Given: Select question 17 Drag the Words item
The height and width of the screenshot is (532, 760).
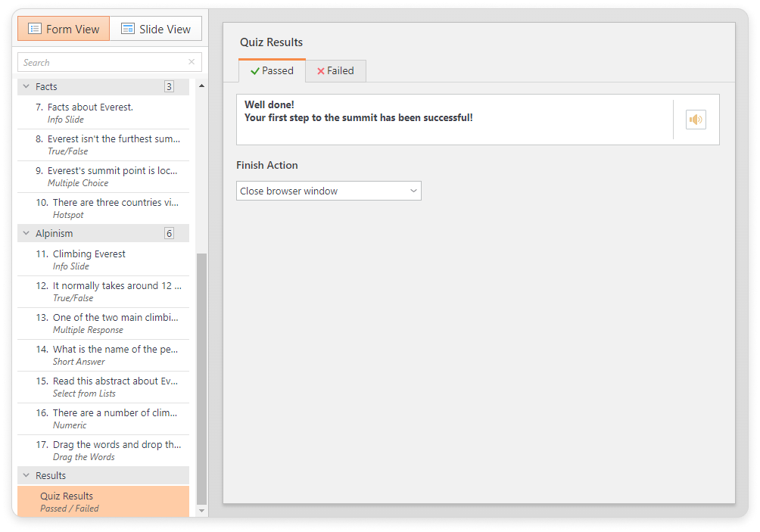Looking at the screenshot, I should click(x=103, y=450).
